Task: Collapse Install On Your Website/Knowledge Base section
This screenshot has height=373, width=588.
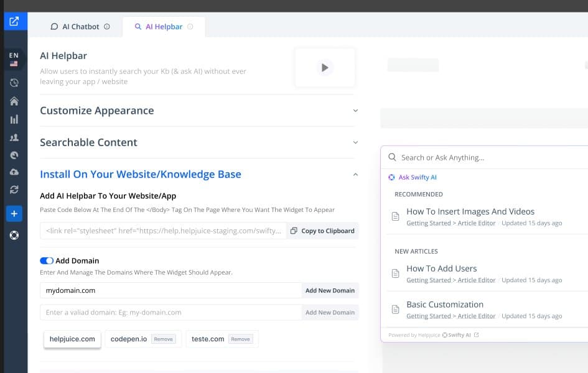Action: 199,174
